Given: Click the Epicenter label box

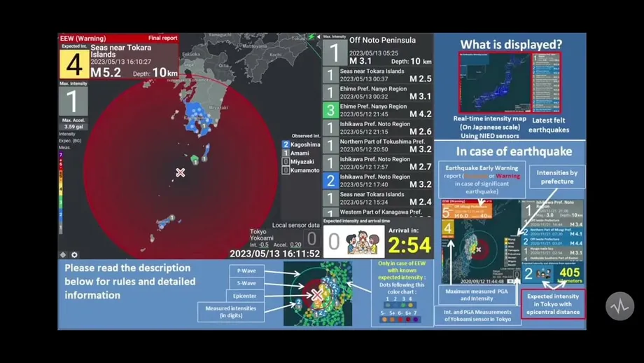Looking at the screenshot, I should 245,296.
